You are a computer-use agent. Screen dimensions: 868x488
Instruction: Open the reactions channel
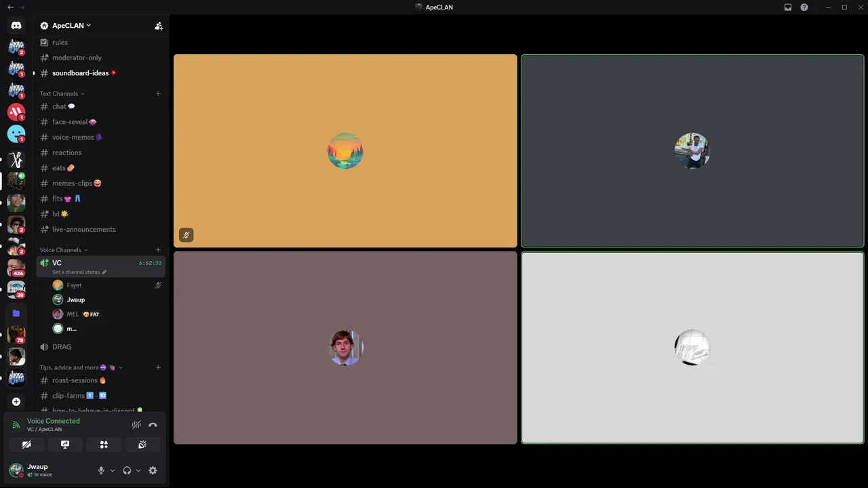click(100, 152)
